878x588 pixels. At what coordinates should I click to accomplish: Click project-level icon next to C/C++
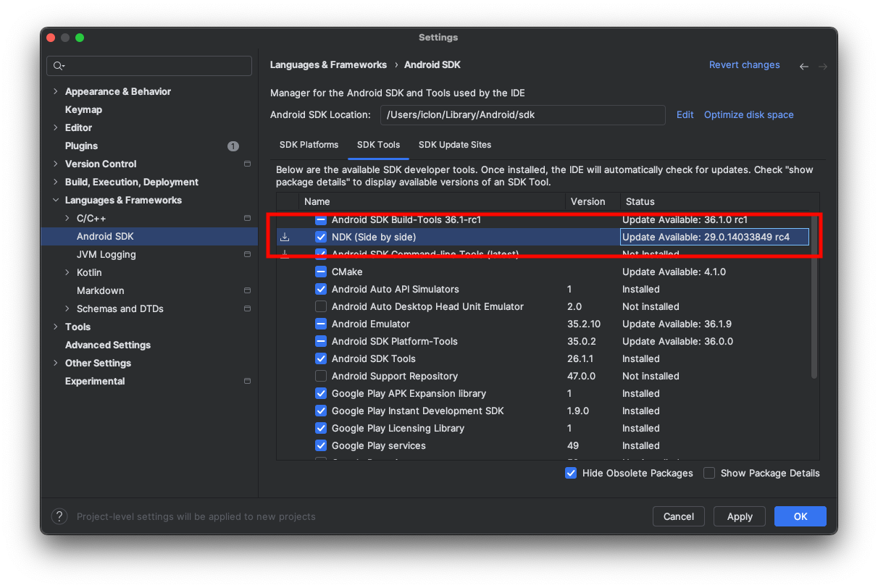pyautogui.click(x=247, y=218)
